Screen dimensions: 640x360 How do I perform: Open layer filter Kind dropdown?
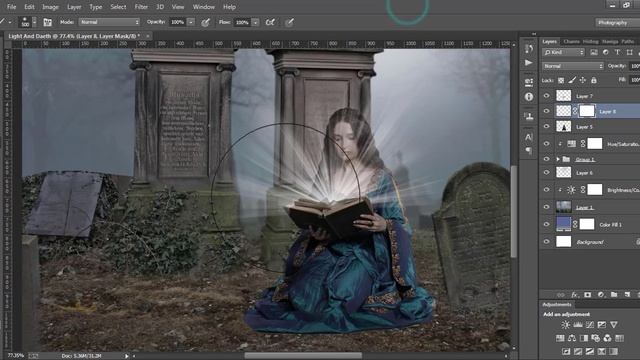pos(564,52)
